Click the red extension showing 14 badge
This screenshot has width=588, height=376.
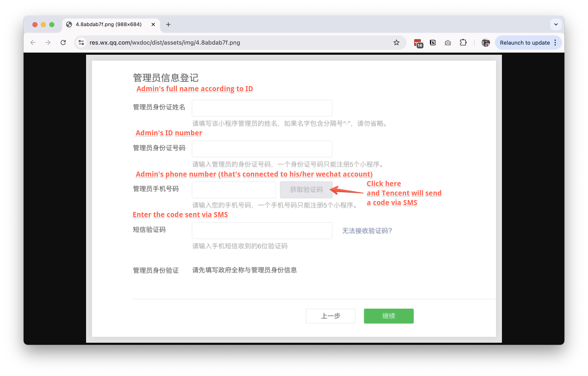tap(418, 43)
